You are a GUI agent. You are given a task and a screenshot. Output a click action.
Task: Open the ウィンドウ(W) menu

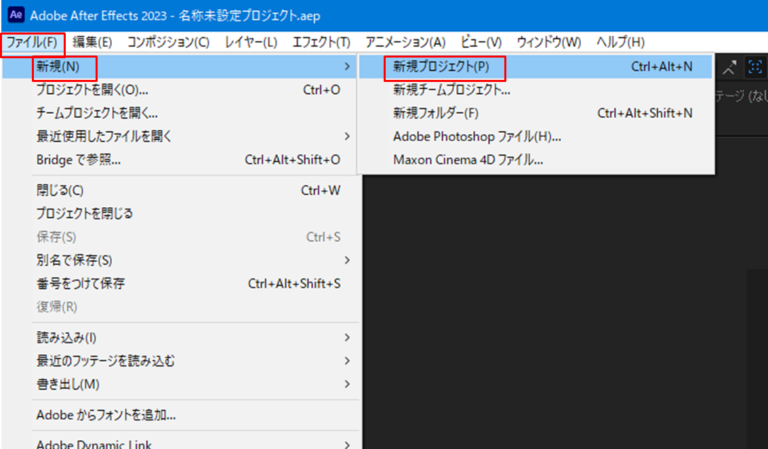(548, 43)
